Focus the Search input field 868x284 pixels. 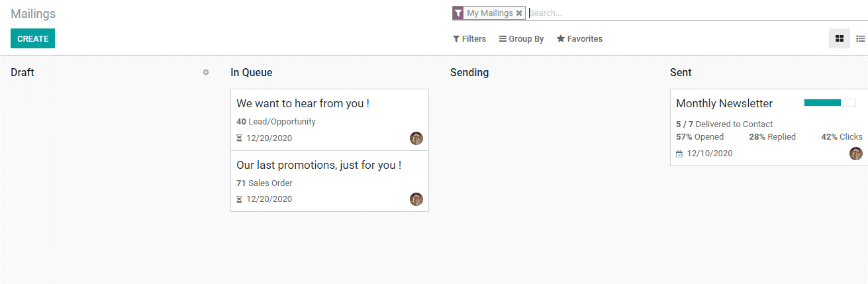pos(697,13)
